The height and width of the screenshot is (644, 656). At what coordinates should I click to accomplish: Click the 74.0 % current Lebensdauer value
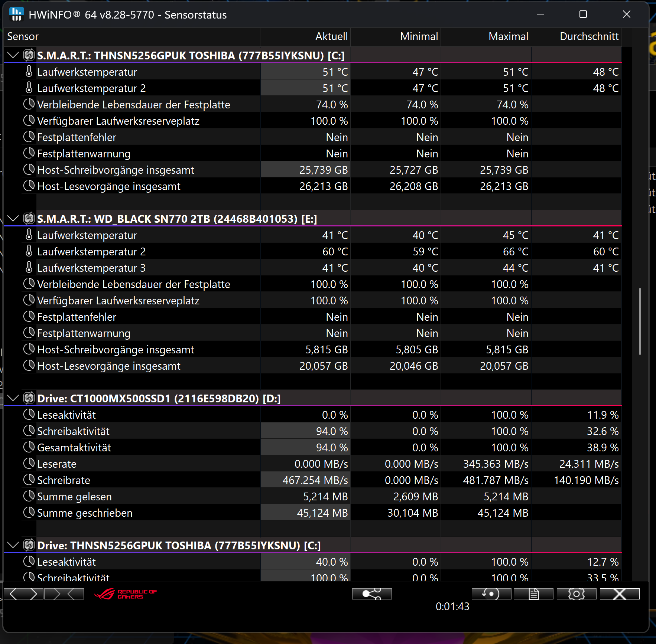click(305, 105)
